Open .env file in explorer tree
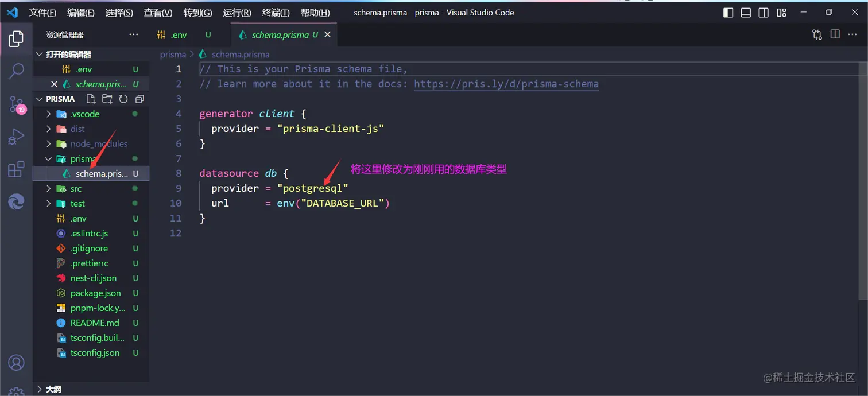 91,218
